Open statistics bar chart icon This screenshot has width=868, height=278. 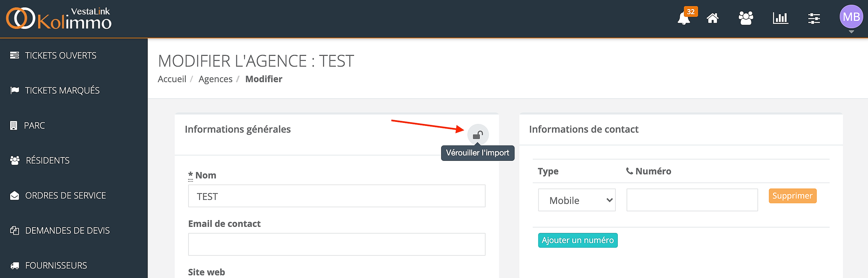[780, 18]
